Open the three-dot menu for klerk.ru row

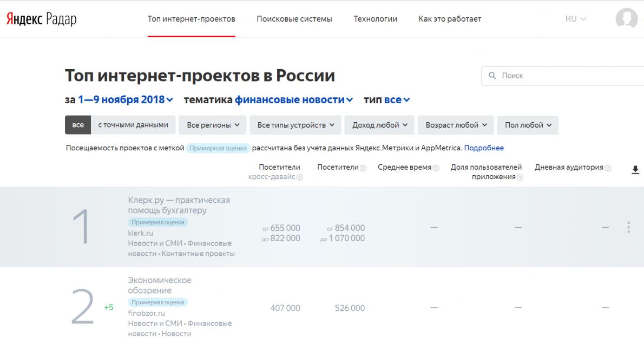(628, 227)
